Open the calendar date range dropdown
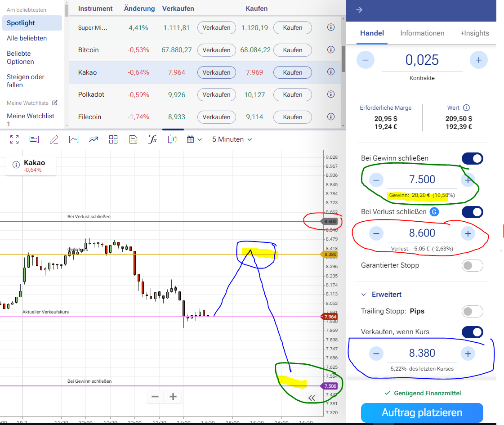The image size is (504, 425). tap(194, 139)
